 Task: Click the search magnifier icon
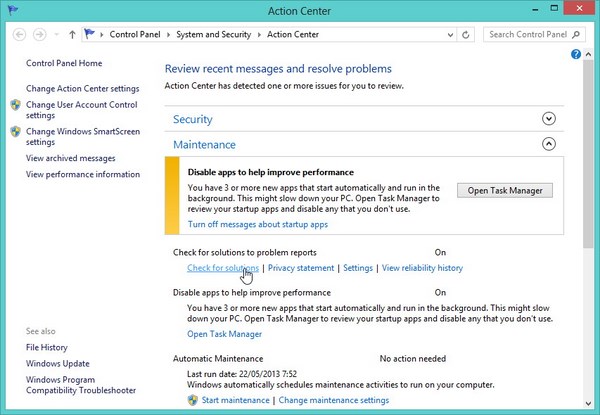576,34
